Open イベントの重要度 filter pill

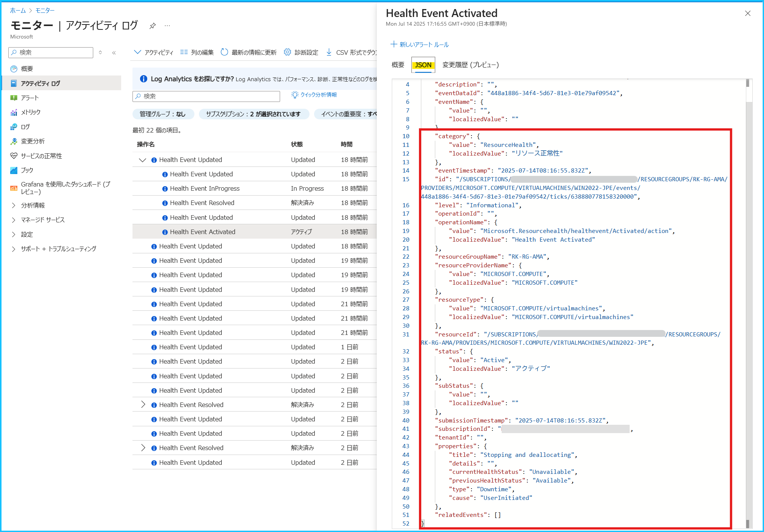[x=345, y=114]
